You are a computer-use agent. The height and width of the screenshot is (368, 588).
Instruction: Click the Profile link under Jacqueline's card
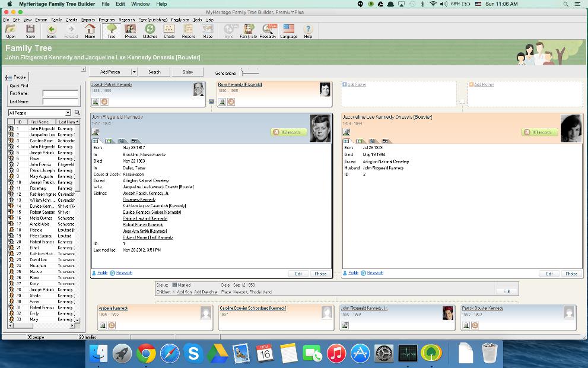coord(353,272)
